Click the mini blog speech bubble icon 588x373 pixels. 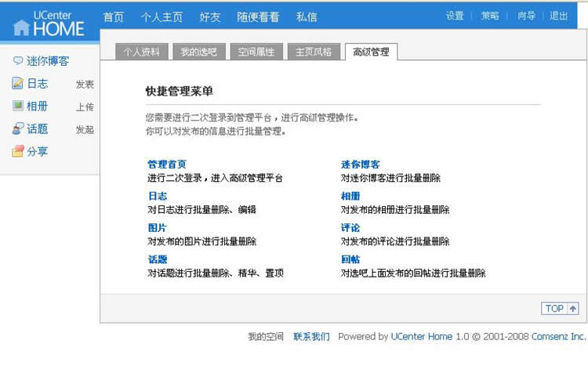point(17,61)
